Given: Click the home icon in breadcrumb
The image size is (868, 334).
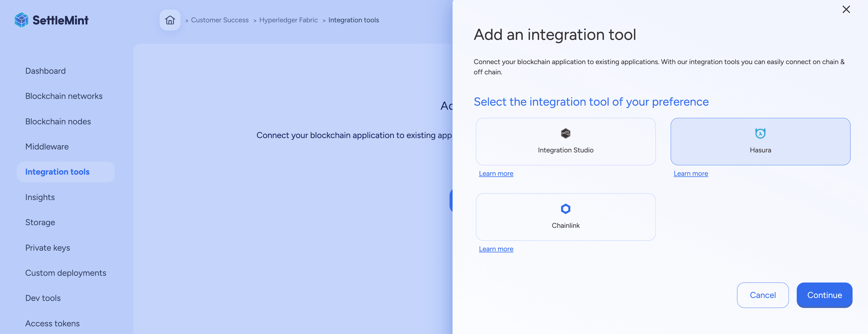Looking at the screenshot, I should pos(170,20).
